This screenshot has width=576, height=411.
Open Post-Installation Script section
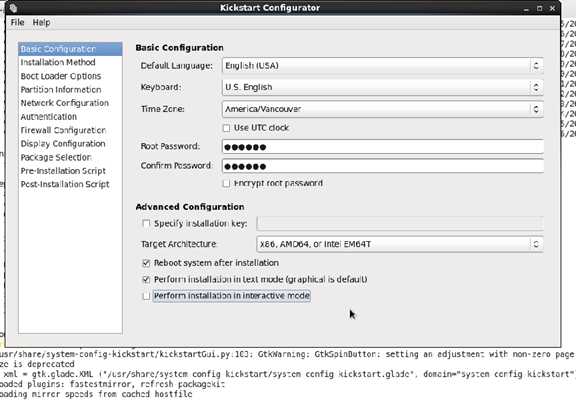pyautogui.click(x=70, y=184)
